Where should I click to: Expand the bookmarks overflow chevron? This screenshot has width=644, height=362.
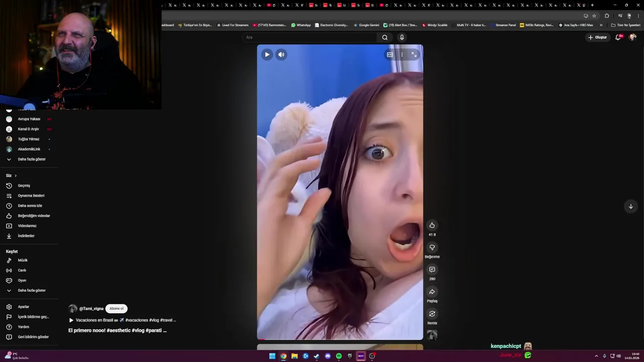pyautogui.click(x=601, y=25)
